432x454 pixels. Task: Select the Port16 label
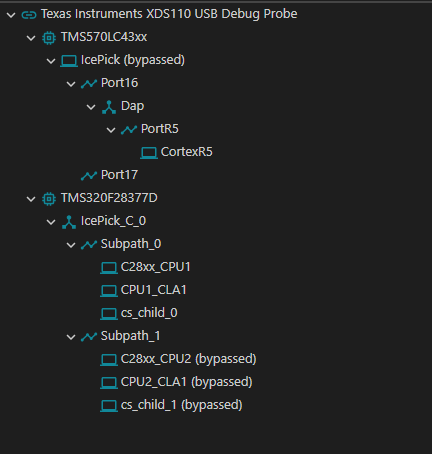coord(119,83)
